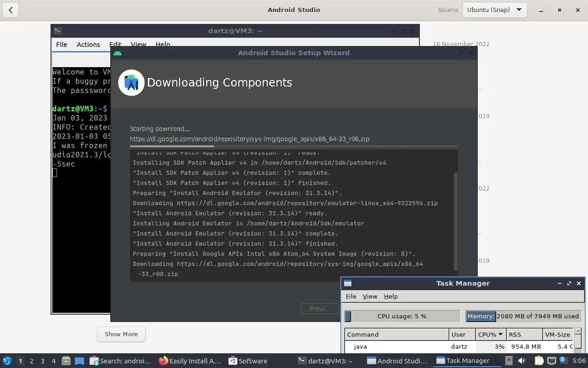The width and height of the screenshot is (588, 368).
Task: Switch to Firefox Easily Install A... taskbar window
Action: click(190, 361)
